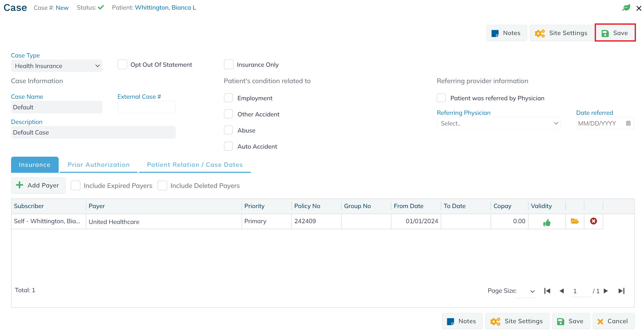Open the Page Size dropdown
Viewport: 644px width, 333px height.
coord(527,291)
